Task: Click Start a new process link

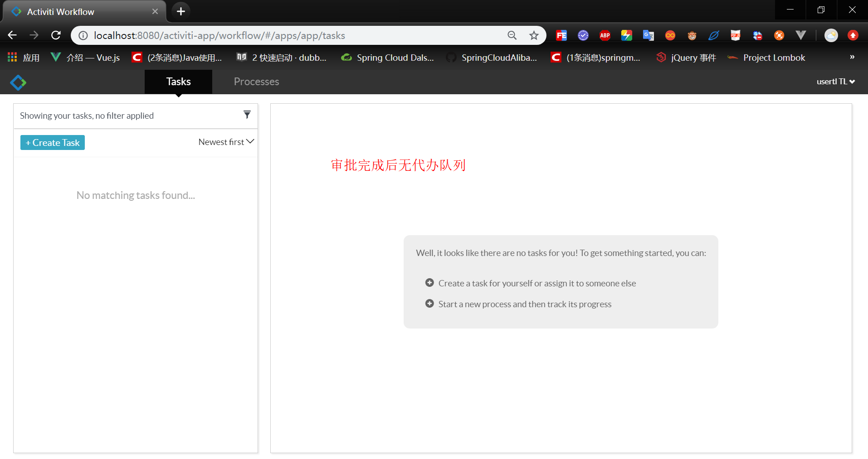Action: point(525,304)
